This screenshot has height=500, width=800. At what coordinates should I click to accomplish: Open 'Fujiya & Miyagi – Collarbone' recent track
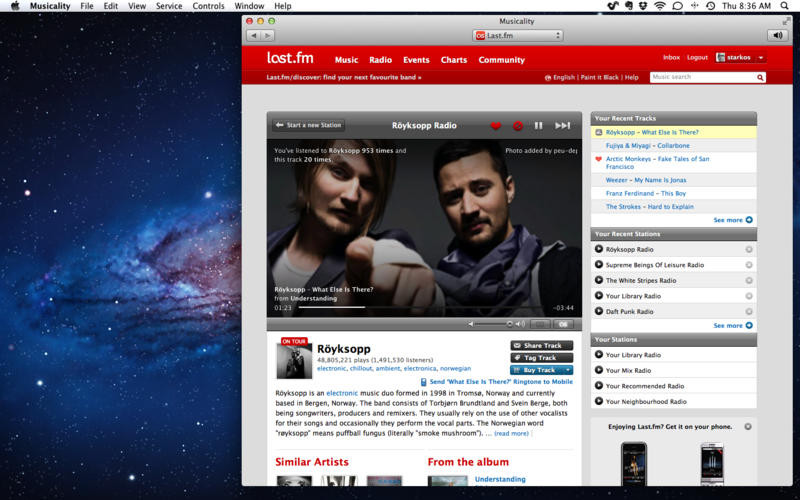click(x=647, y=145)
